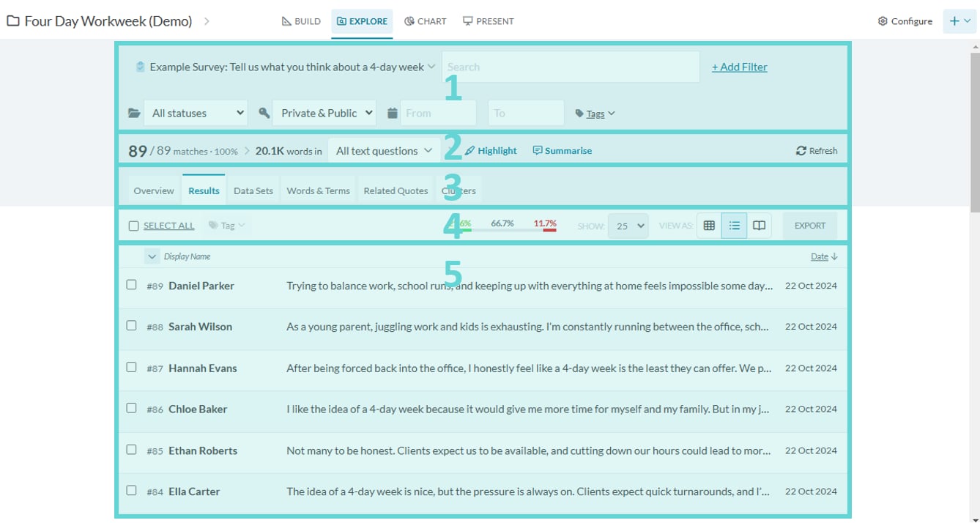
Task: Focus the From date field
Action: [x=438, y=113]
